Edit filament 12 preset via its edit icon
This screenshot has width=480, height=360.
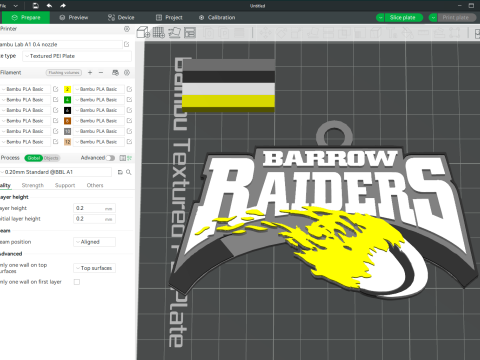(129, 142)
